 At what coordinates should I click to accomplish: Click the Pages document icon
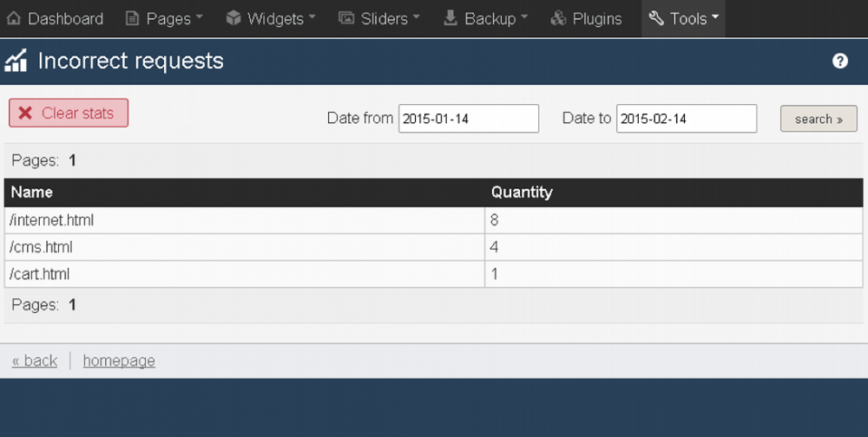tap(132, 18)
